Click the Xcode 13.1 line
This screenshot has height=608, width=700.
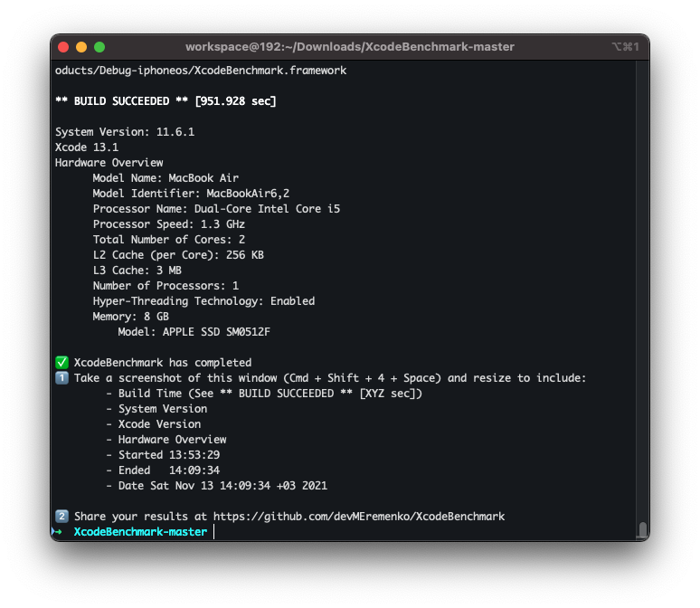(x=87, y=147)
